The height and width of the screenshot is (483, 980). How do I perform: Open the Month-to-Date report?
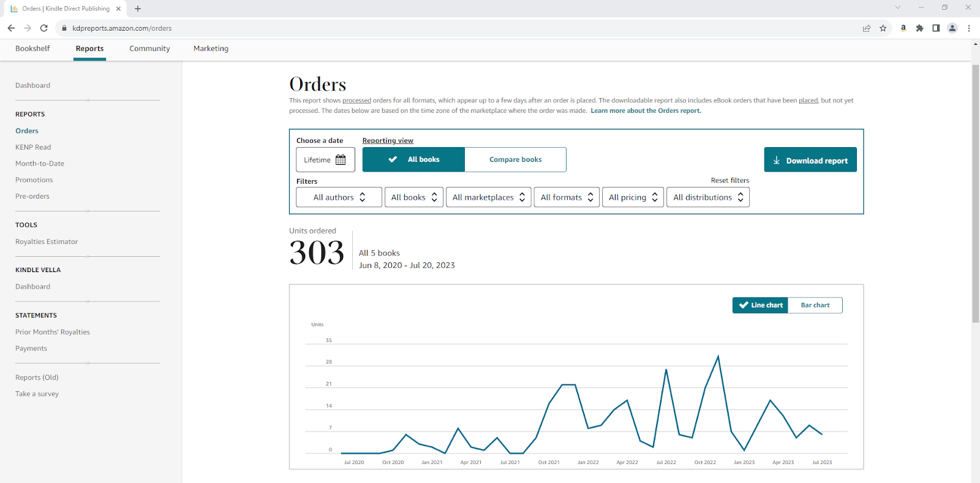point(40,164)
